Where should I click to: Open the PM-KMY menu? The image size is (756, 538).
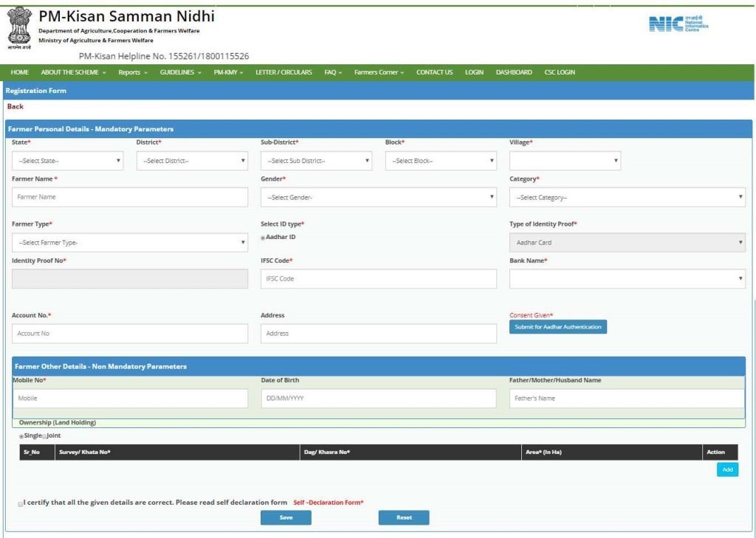tap(229, 72)
